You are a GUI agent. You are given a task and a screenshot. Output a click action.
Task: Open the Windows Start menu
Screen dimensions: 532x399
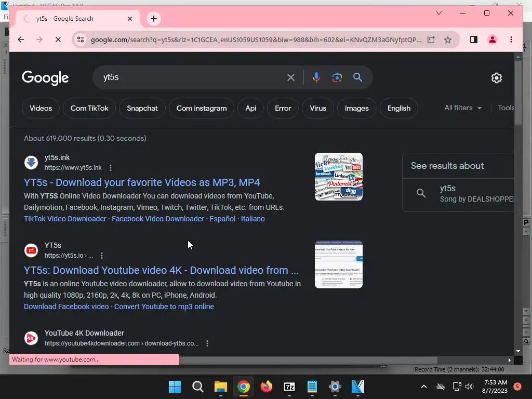[x=175, y=387]
